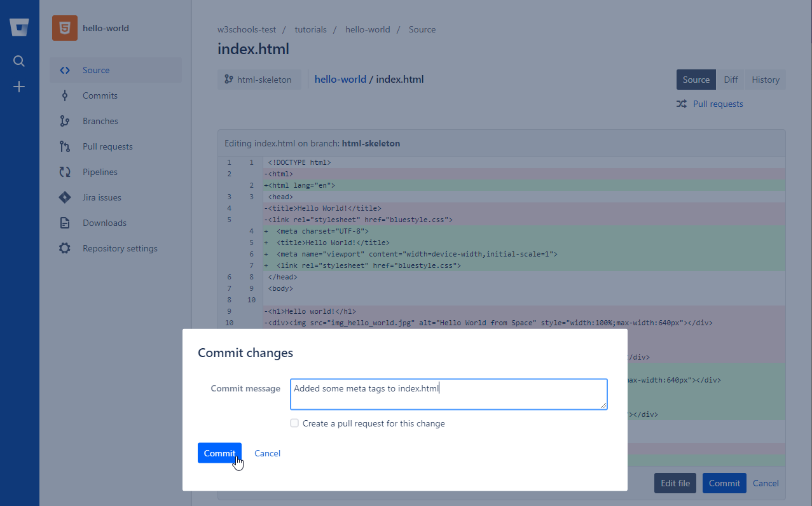This screenshot has width=812, height=506.
Task: Click the plus create icon
Action: click(x=19, y=87)
